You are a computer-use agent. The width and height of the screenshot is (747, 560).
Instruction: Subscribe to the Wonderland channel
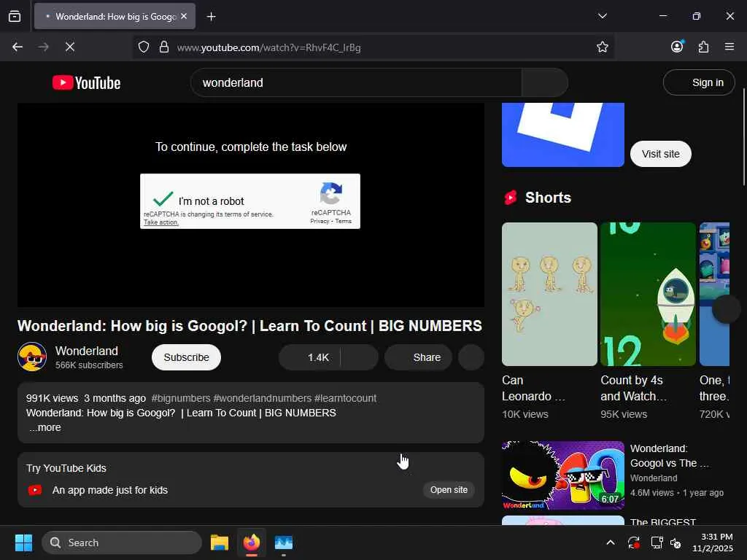coord(186,357)
